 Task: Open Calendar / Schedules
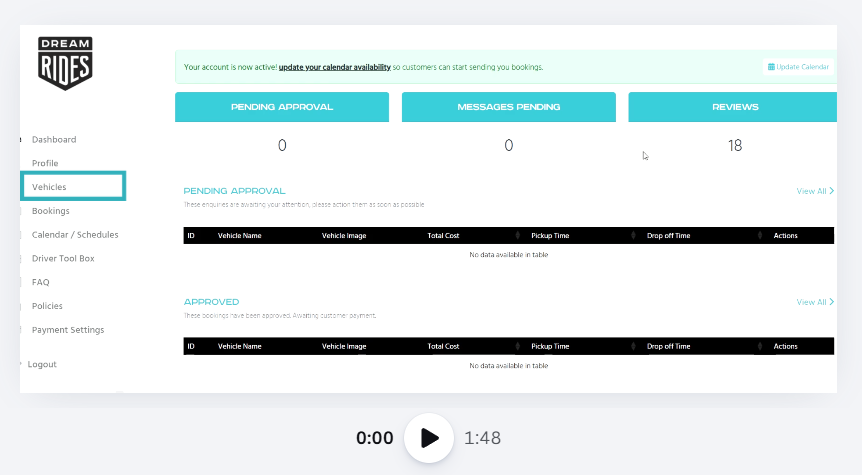[75, 235]
